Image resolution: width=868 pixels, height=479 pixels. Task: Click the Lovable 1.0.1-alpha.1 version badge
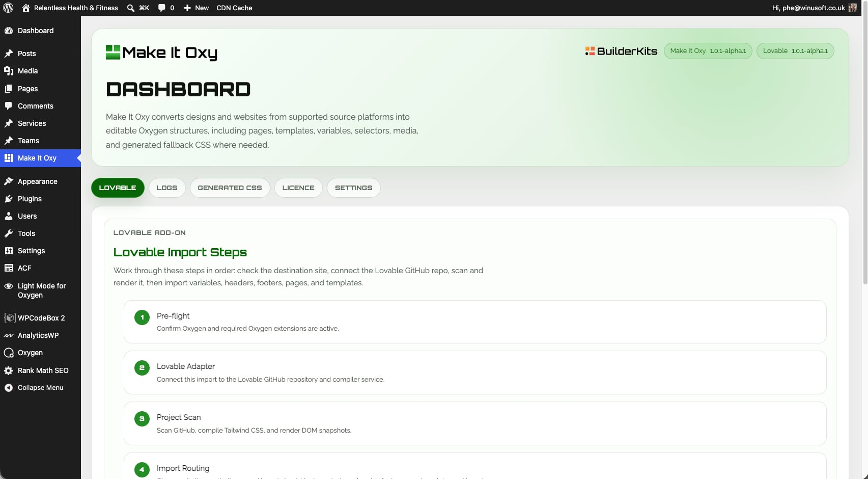[795, 51]
